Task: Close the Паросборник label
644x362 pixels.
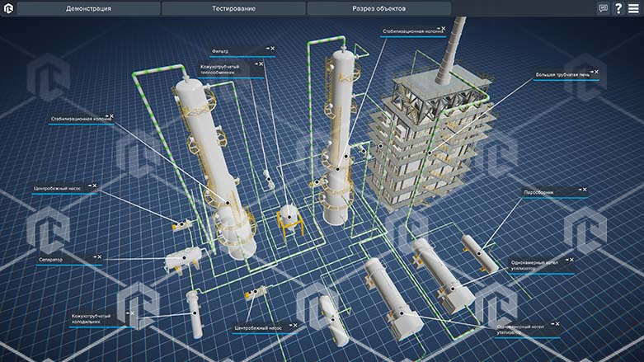Action: [x=585, y=190]
